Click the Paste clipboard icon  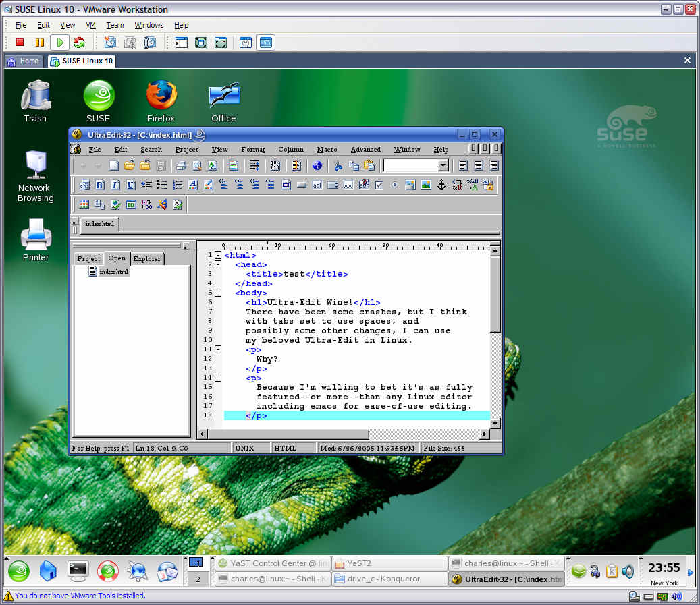click(x=369, y=165)
